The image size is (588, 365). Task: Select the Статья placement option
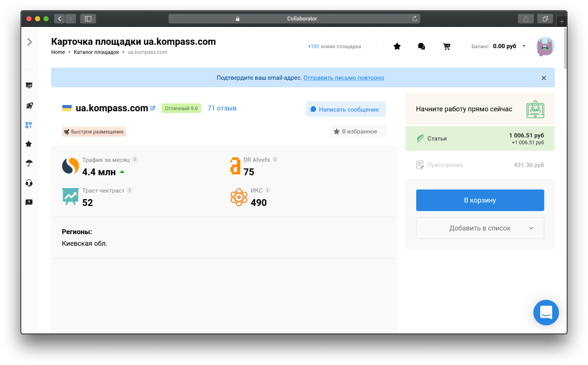click(480, 139)
